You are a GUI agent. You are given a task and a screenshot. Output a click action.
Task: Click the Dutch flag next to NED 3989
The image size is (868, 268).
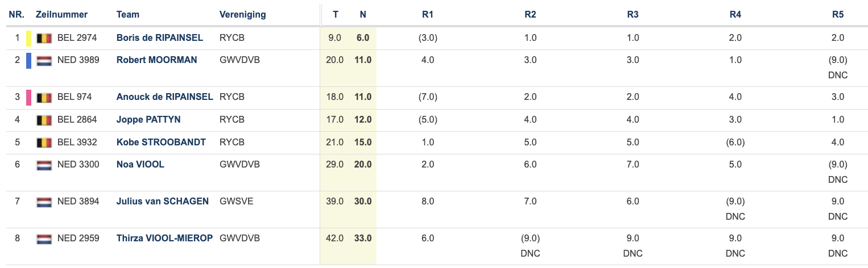click(x=44, y=61)
